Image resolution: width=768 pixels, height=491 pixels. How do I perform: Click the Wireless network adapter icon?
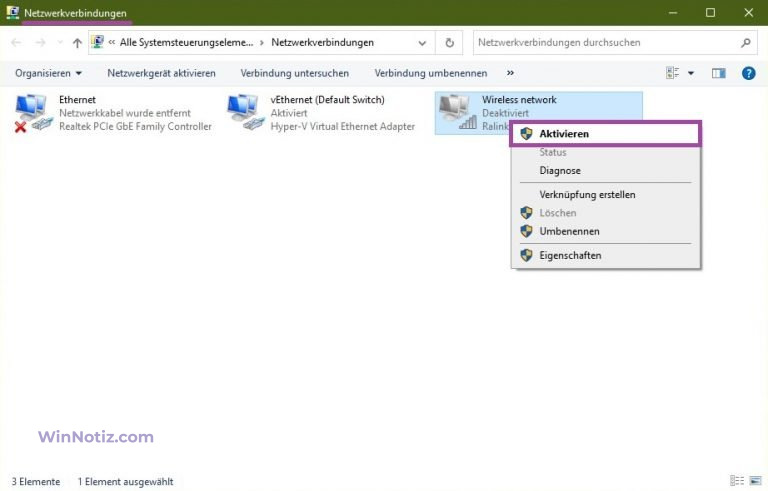[458, 112]
